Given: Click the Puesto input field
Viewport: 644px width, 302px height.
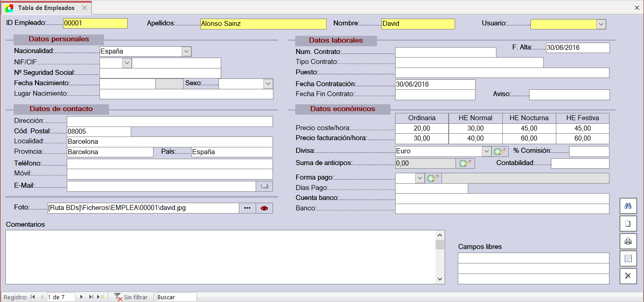Looking at the screenshot, I should click(x=502, y=73).
